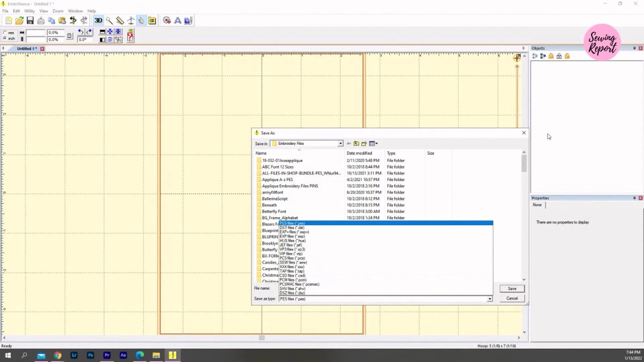
Task: Collapse the Save as type combo box arrow
Action: pyautogui.click(x=489, y=299)
